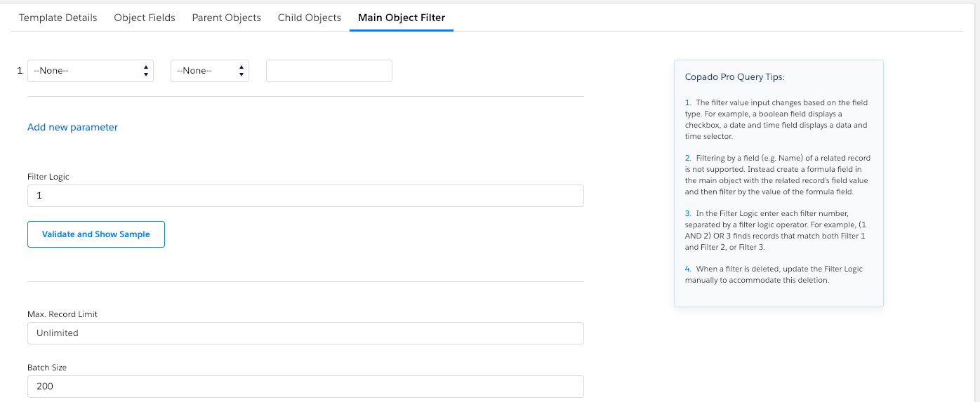Select the Child Objects tab
This screenshot has width=980, height=402.
pos(309,18)
